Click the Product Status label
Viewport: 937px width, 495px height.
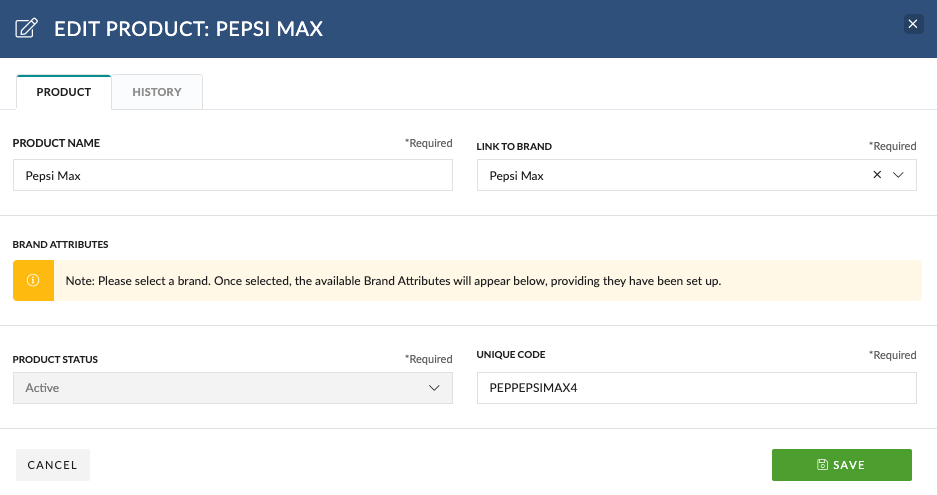click(x=55, y=359)
